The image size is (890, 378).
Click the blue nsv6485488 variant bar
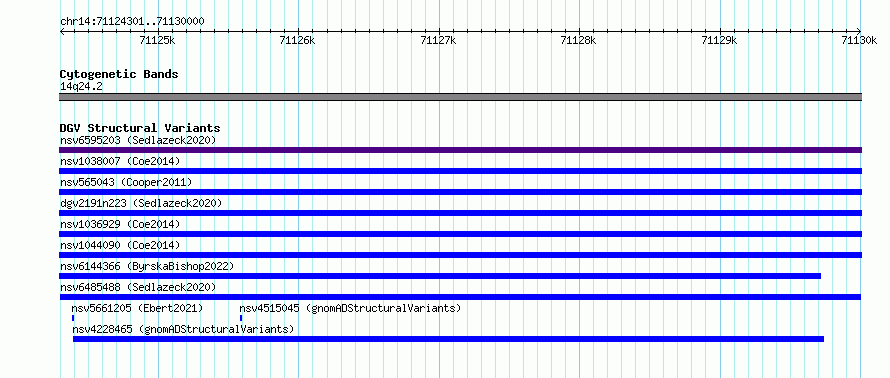click(x=460, y=297)
